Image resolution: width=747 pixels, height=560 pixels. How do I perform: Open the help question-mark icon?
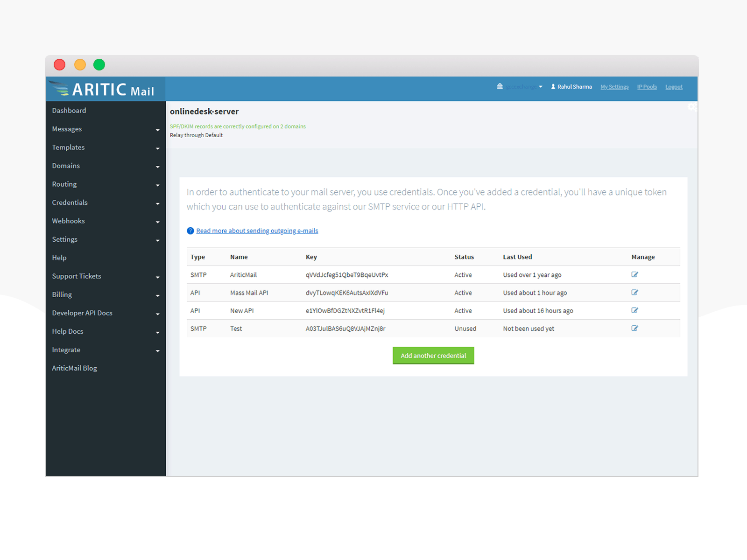190,231
